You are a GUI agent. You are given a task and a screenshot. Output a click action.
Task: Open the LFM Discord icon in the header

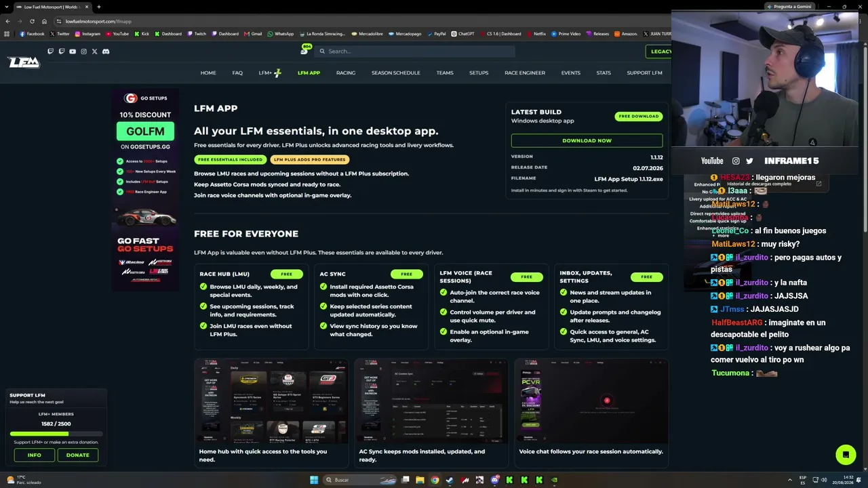(106, 52)
